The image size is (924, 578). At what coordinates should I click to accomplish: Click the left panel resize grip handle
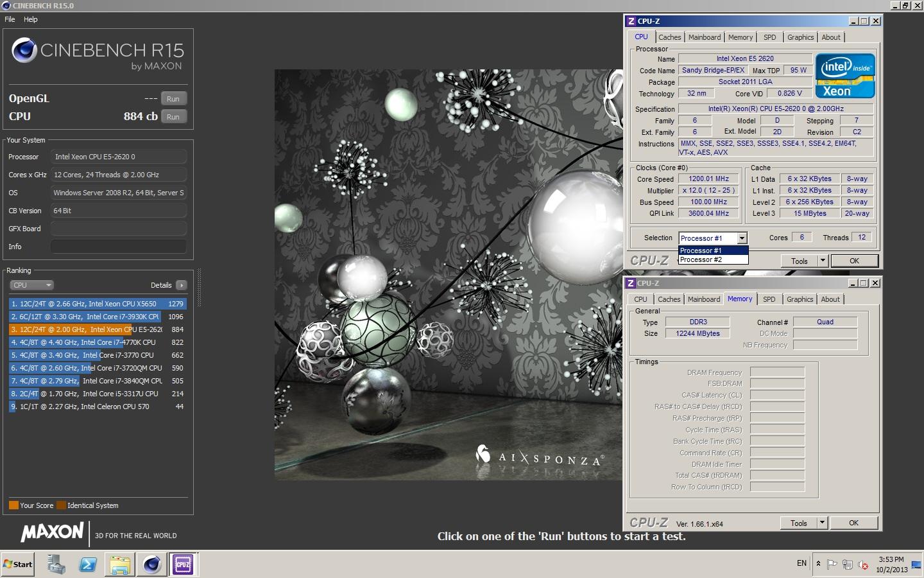click(x=199, y=287)
